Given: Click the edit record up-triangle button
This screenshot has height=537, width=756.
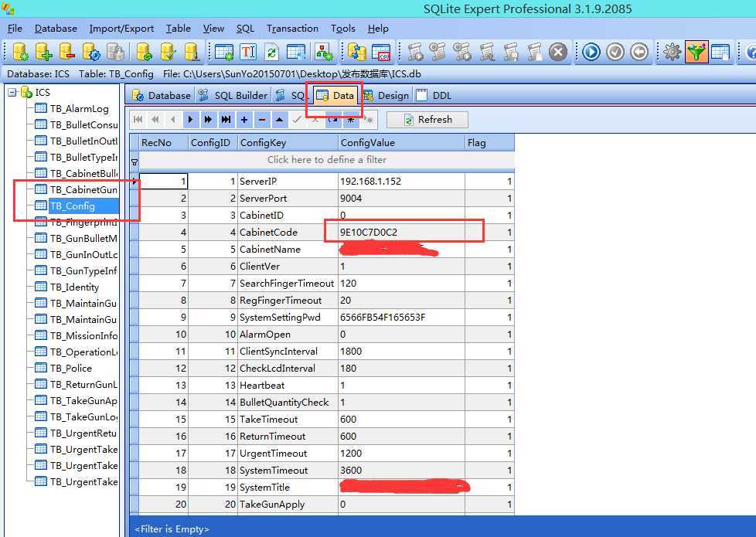Looking at the screenshot, I should 280,120.
